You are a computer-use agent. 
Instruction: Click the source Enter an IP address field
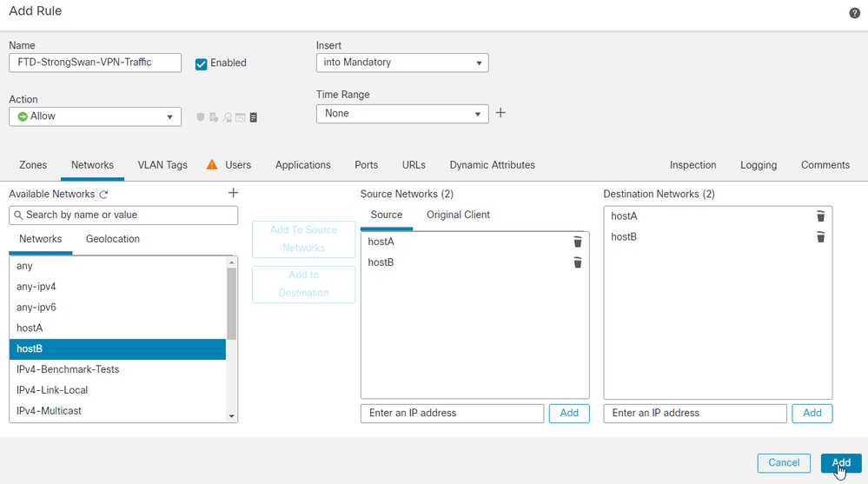(x=453, y=413)
